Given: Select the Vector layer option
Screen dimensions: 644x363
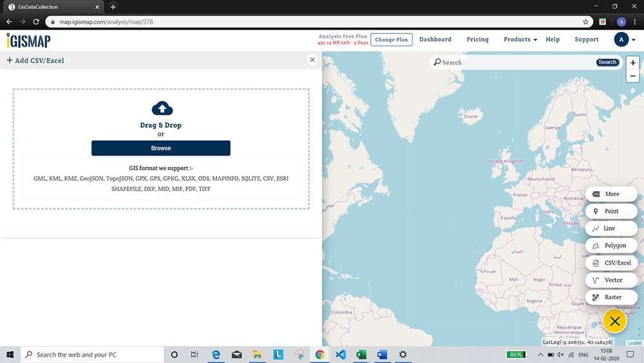Looking at the screenshot, I should point(612,280).
